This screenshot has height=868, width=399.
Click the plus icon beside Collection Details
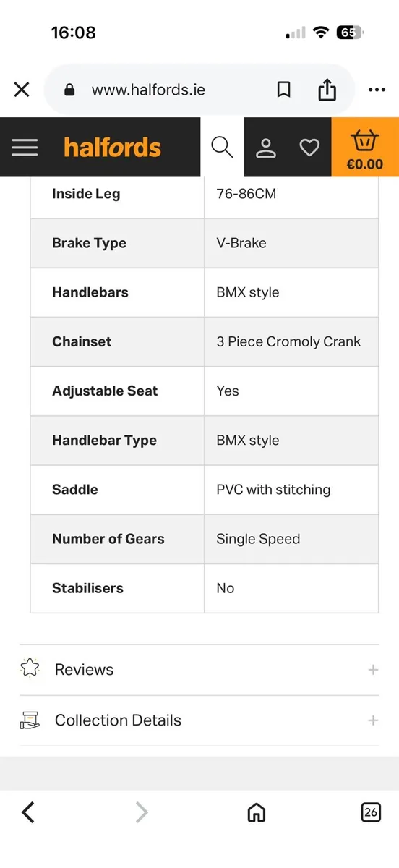click(x=373, y=720)
